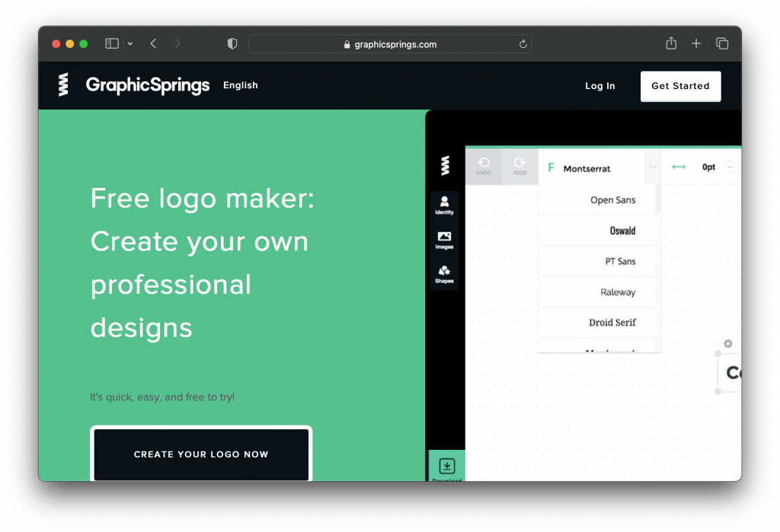
Task: Click the Undo arrow icon
Action: [x=483, y=164]
